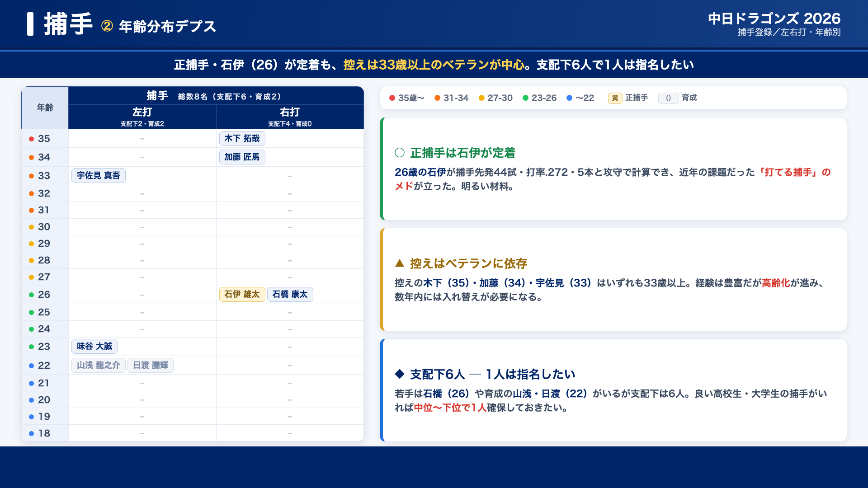Click the yellow 控えは33歳以上のベテランが中心 text
Image resolution: width=868 pixels, height=488 pixels.
coord(434,65)
